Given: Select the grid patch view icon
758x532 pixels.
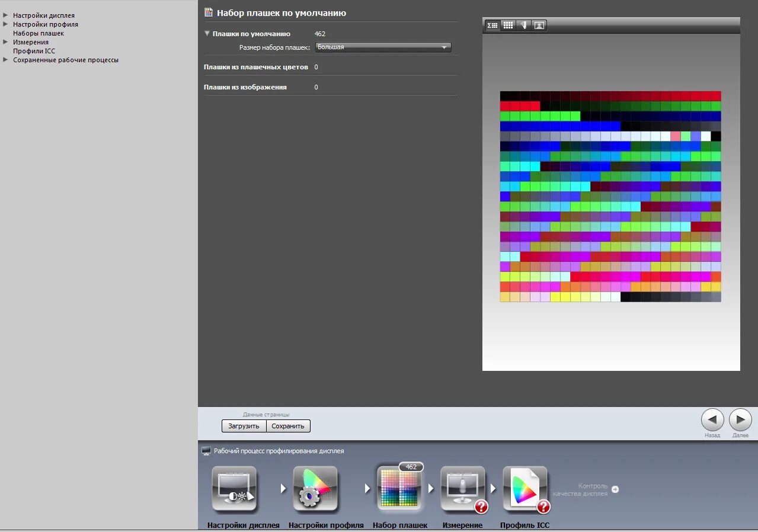Looking at the screenshot, I should (508, 25).
